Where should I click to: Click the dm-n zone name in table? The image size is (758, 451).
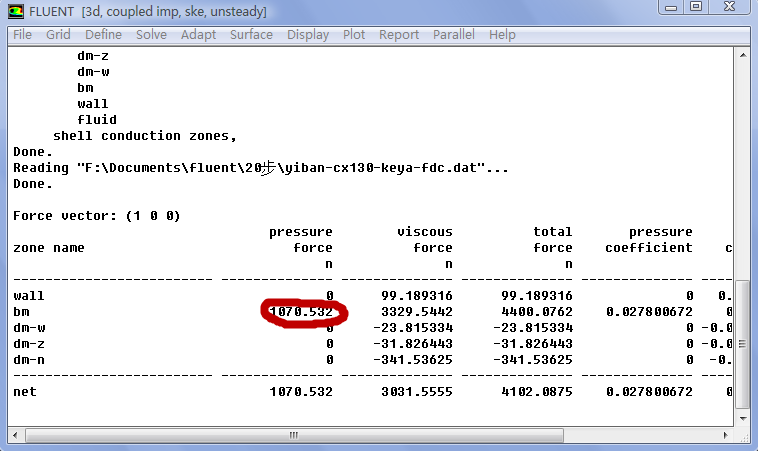pos(29,360)
